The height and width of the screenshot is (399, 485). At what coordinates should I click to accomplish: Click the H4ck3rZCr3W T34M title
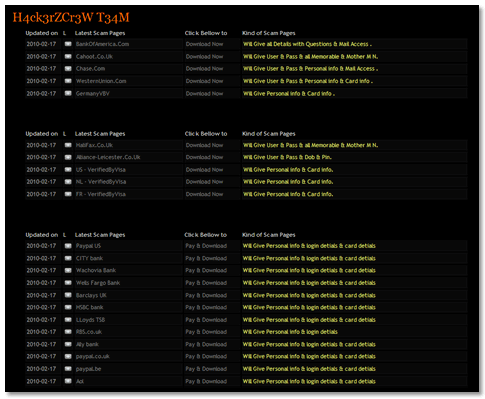click(71, 18)
